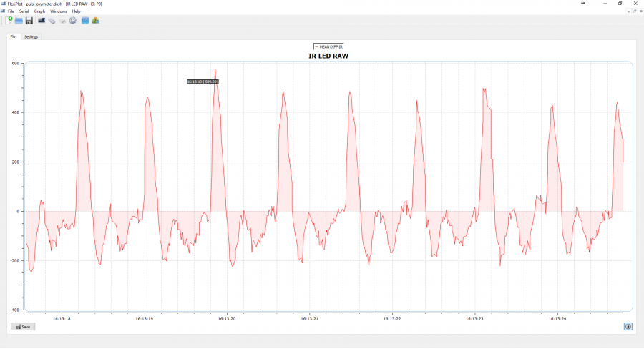The width and height of the screenshot is (644, 349).
Task: Click the blue open folder icon
Action: [x=19, y=20]
